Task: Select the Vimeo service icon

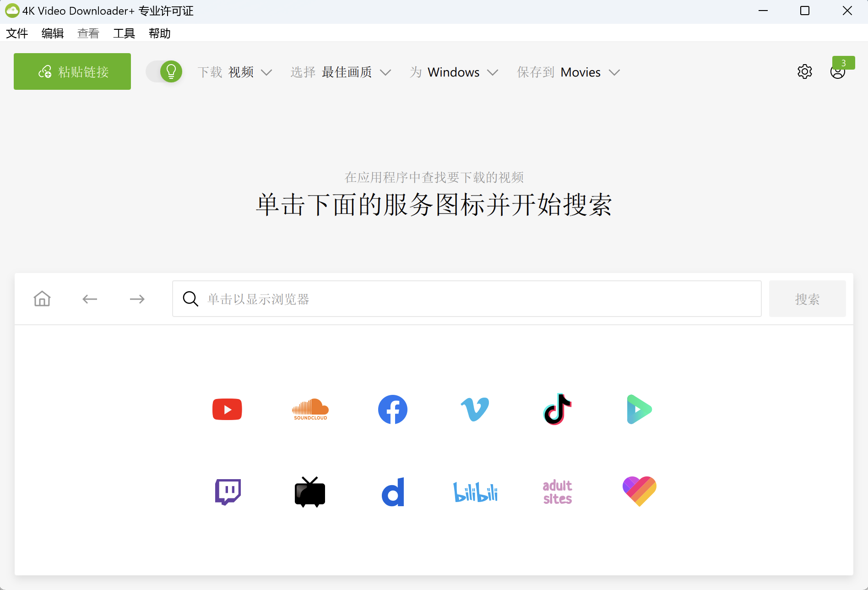Action: point(475,409)
